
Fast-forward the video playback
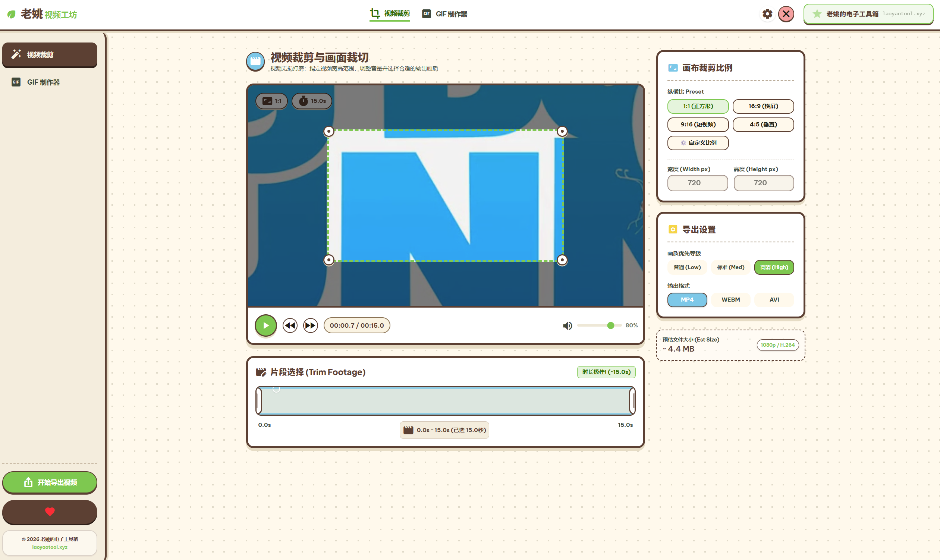point(310,325)
